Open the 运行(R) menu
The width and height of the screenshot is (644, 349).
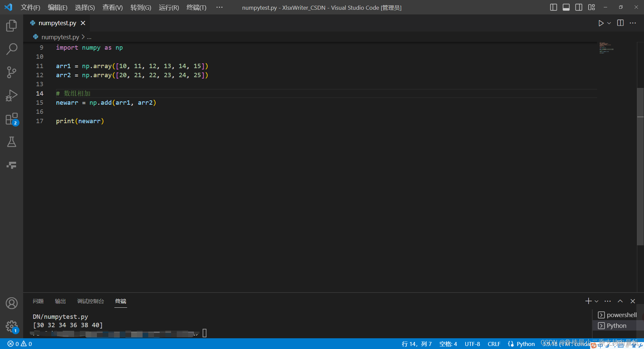(169, 7)
